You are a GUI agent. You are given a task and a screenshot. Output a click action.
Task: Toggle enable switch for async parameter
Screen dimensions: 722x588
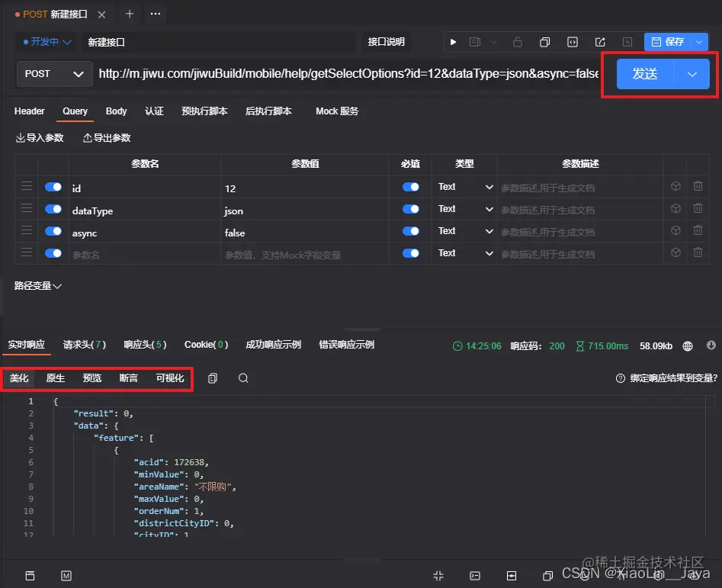click(x=53, y=231)
